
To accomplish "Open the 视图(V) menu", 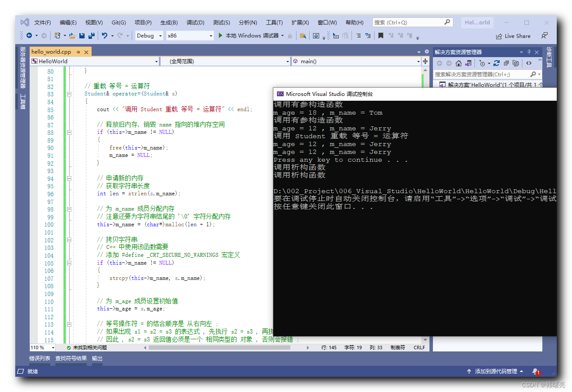I will pos(94,23).
